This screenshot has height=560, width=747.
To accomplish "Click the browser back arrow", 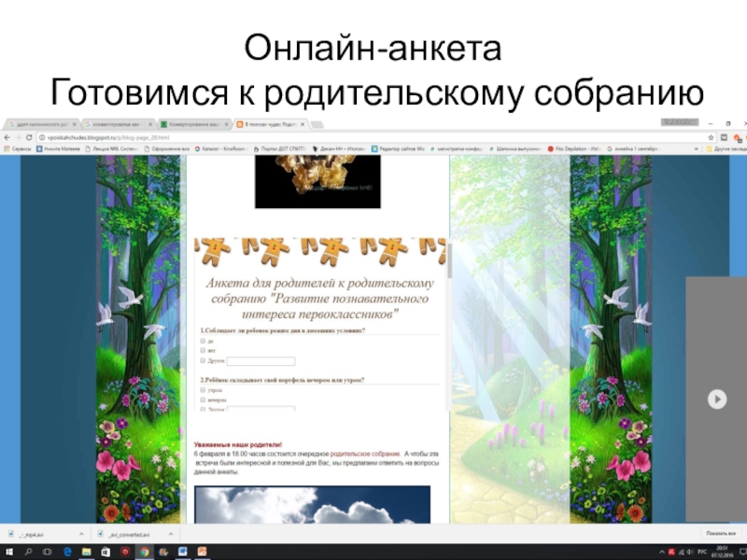I will [7, 137].
